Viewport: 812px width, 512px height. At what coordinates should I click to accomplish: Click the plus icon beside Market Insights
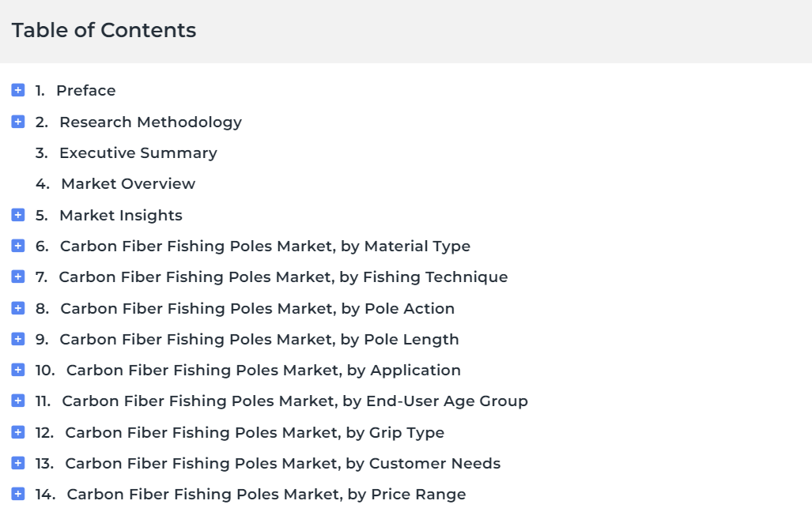pyautogui.click(x=18, y=216)
